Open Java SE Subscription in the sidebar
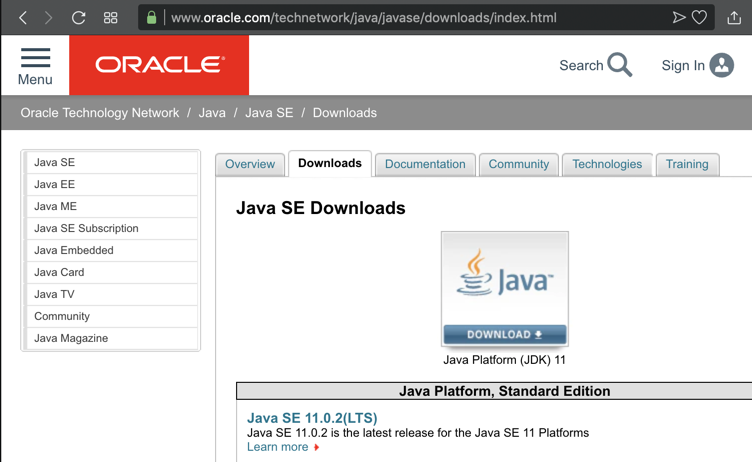The image size is (752, 462). [x=111, y=228]
